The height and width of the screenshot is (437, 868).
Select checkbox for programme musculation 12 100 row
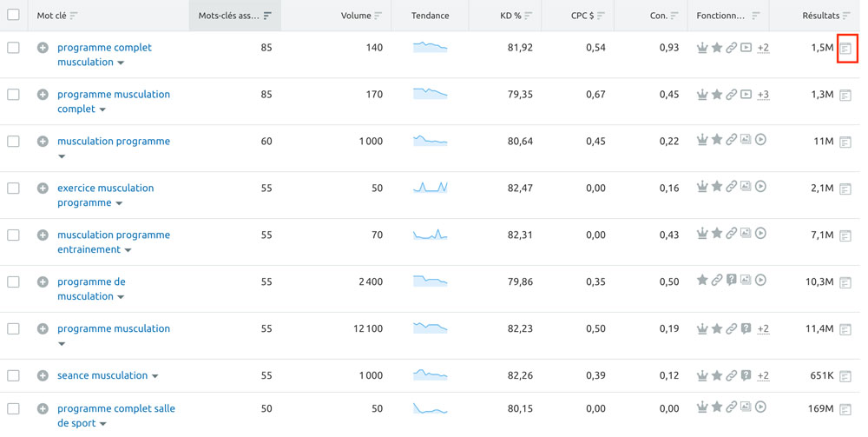pyautogui.click(x=13, y=329)
